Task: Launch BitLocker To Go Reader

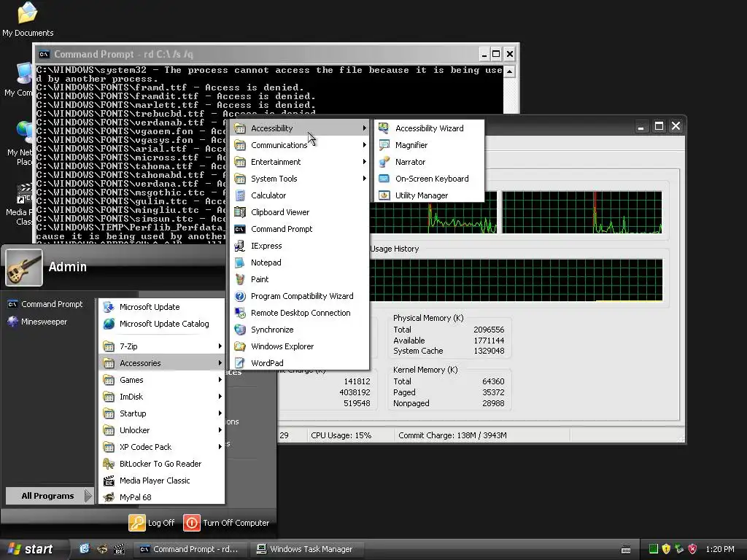Action: [161, 464]
